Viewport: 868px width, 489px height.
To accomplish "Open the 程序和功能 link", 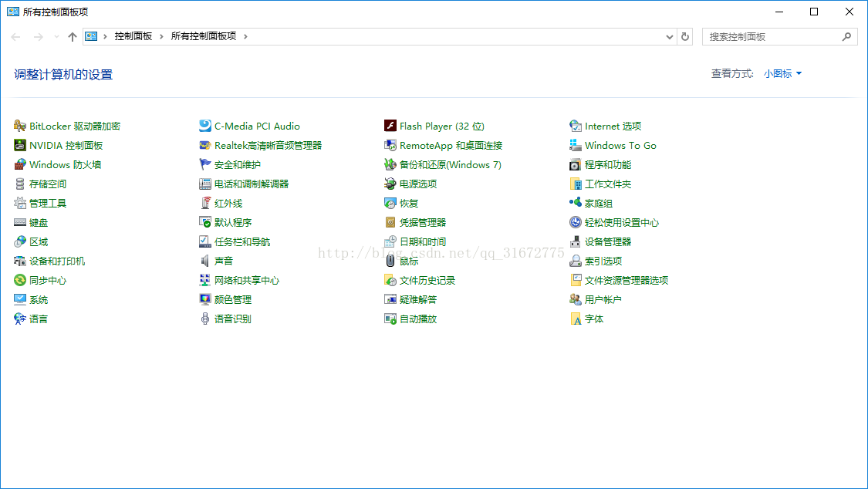I will pos(607,165).
